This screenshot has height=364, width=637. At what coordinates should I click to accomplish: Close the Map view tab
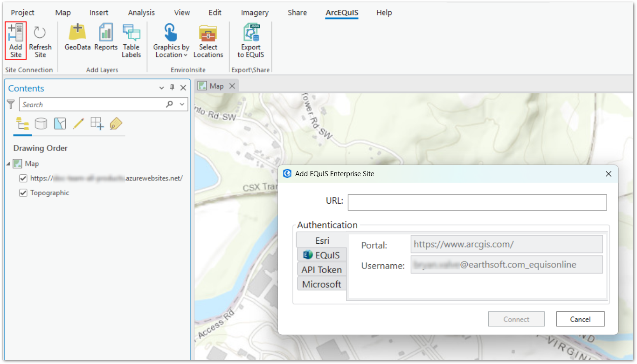point(232,86)
